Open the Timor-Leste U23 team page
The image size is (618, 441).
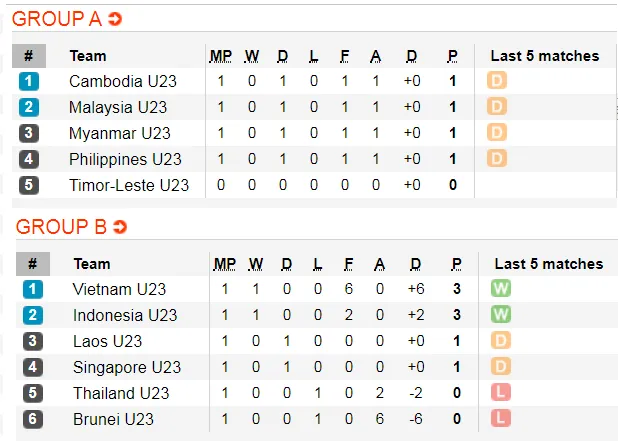click(x=129, y=185)
